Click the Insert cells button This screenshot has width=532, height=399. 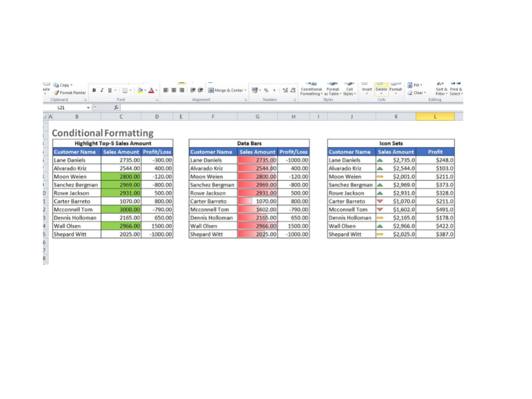coord(367,88)
